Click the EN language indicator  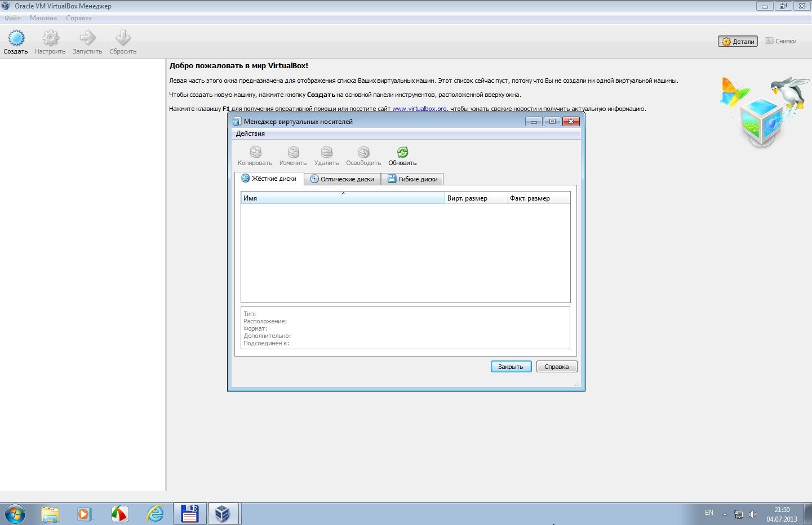point(709,513)
